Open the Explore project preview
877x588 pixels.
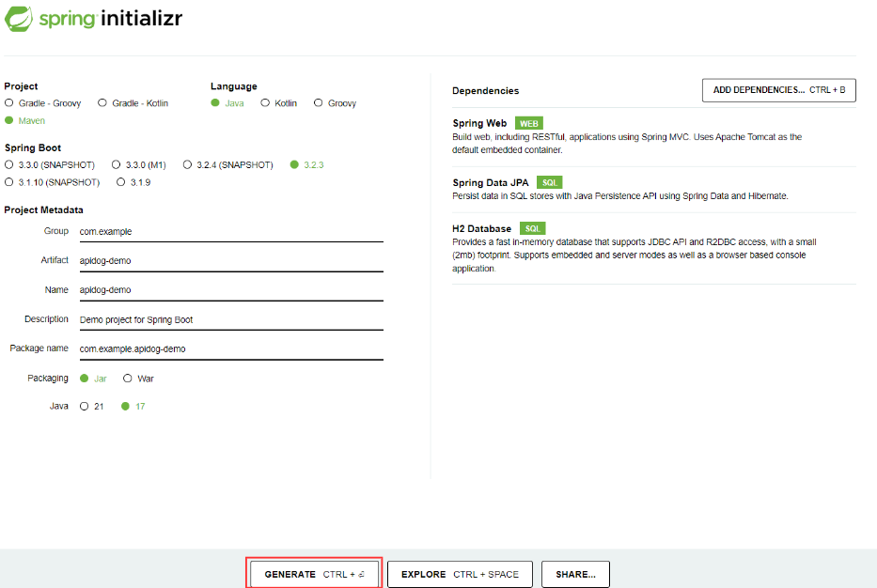pos(460,574)
